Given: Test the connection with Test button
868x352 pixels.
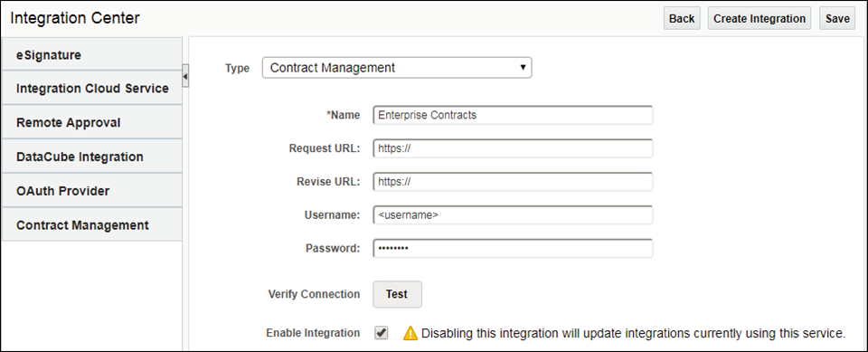Looking at the screenshot, I should click(x=397, y=294).
